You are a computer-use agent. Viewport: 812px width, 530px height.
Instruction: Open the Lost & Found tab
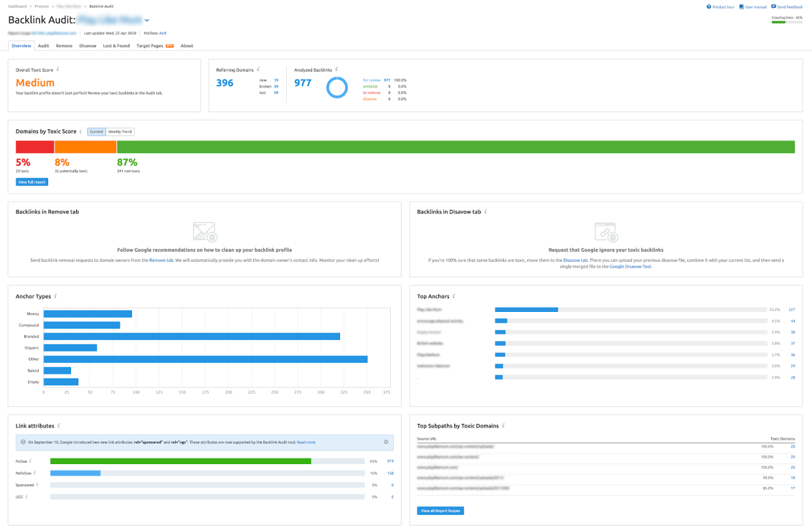tap(116, 46)
